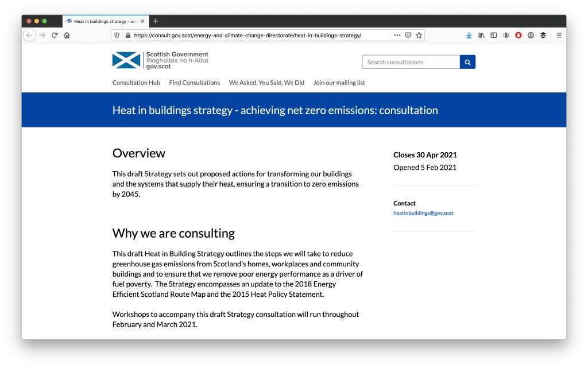The image size is (588, 368).
Task: Close the Heat in buildings strategy tab
Action: click(x=142, y=21)
